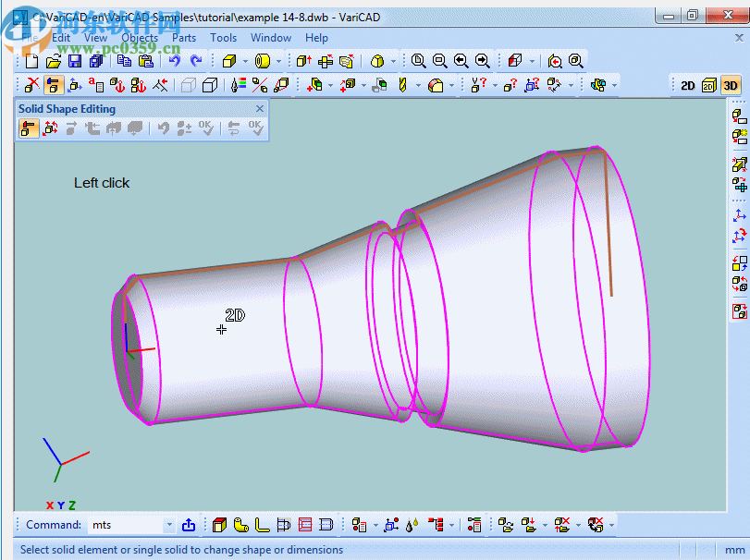Viewport: 750px width, 560px height.
Task: Insert a cylinder solid from toolbar
Action: [x=262, y=61]
